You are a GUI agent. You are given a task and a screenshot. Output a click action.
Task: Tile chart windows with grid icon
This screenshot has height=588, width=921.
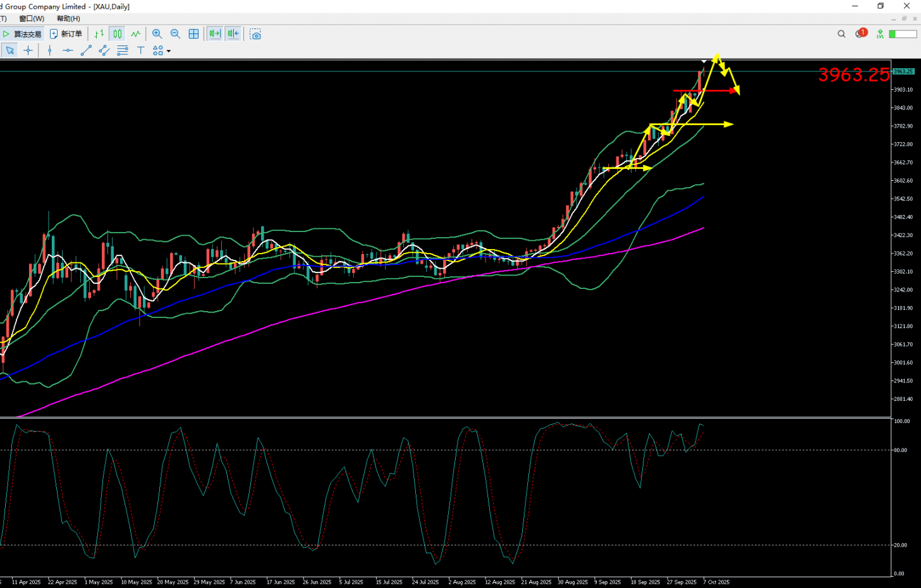pos(193,34)
